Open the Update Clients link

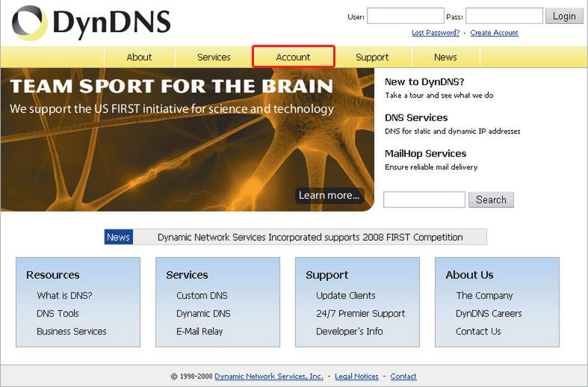pos(346,296)
